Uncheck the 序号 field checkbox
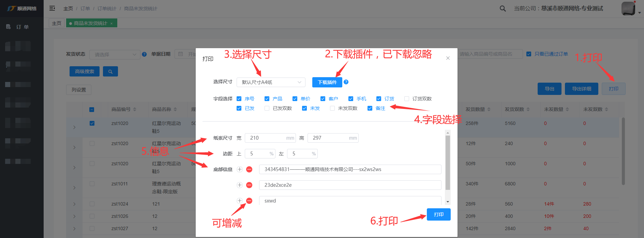 pyautogui.click(x=239, y=99)
